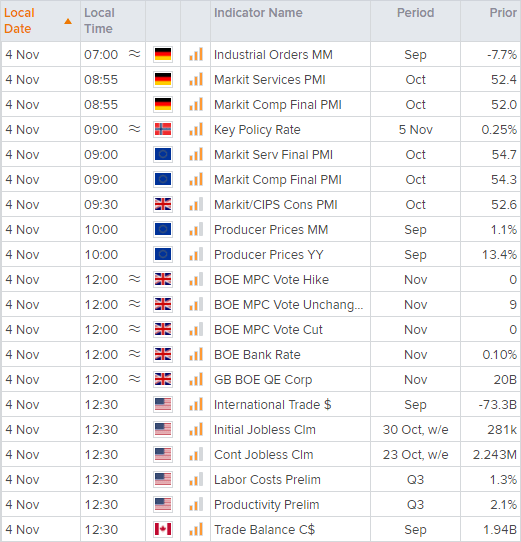Click Germany flag beside Industrial Orders MM

tap(163, 55)
